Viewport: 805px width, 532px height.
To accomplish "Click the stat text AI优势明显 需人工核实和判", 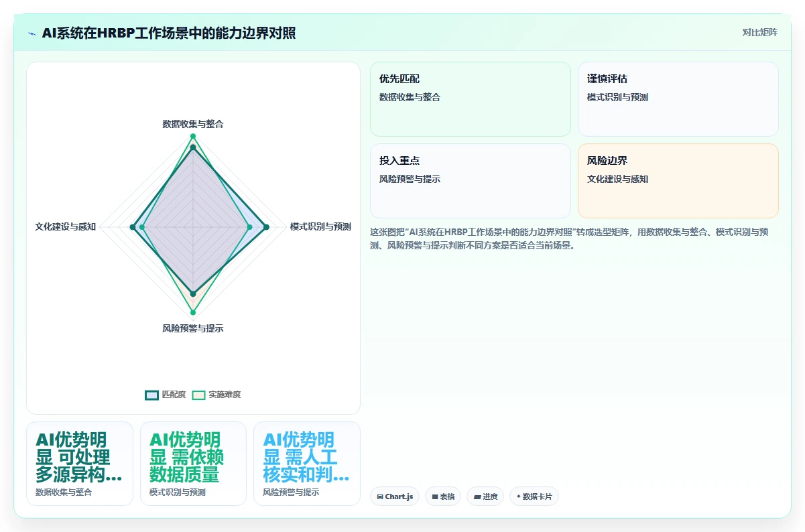I will click(x=306, y=458).
